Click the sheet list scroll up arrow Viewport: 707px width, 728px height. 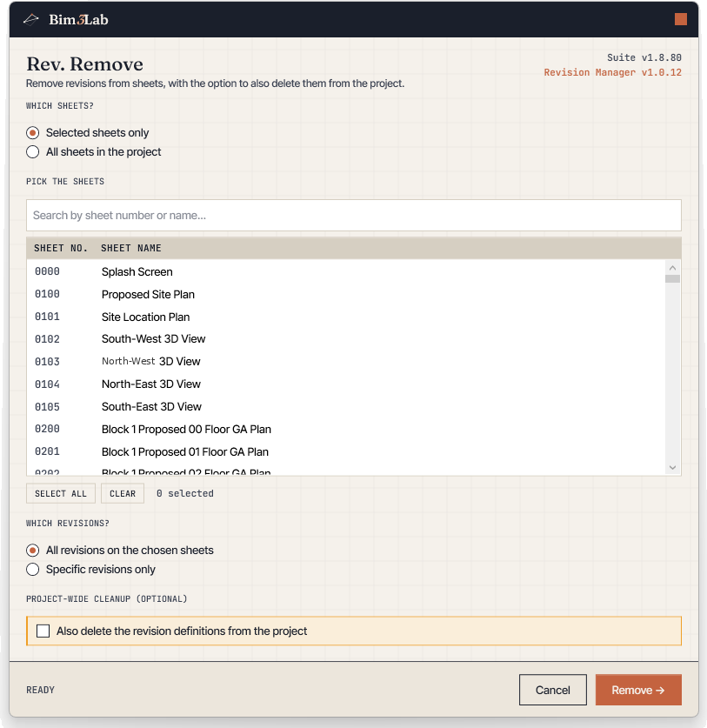click(672, 268)
